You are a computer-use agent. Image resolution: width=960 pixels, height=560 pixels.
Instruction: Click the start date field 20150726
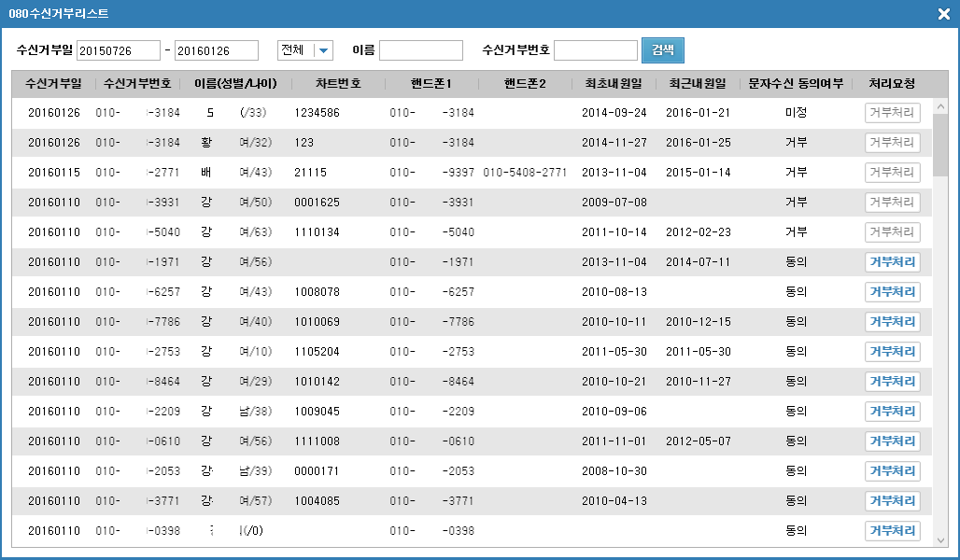119,50
